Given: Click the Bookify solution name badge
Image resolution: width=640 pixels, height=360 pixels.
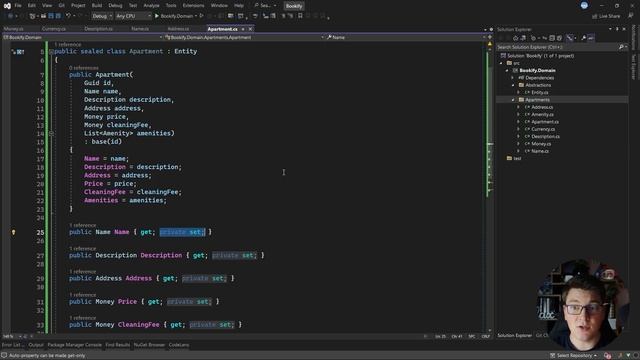Looking at the screenshot, I should (294, 6).
